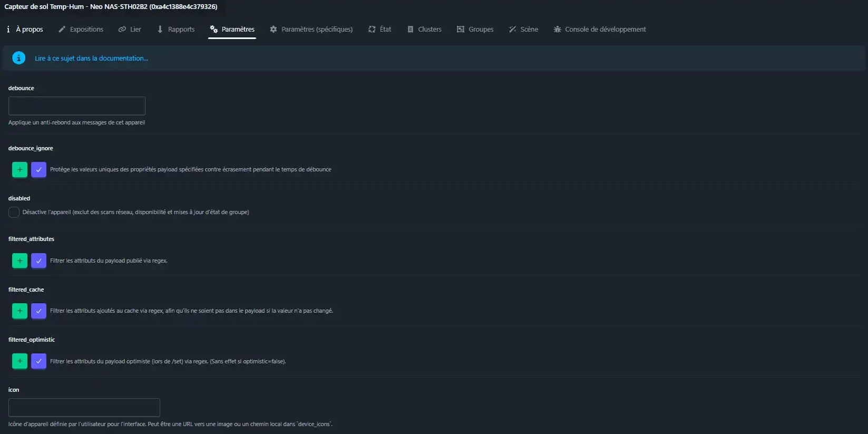Image resolution: width=868 pixels, height=434 pixels.
Task: Click the blue info icon
Action: 18,58
